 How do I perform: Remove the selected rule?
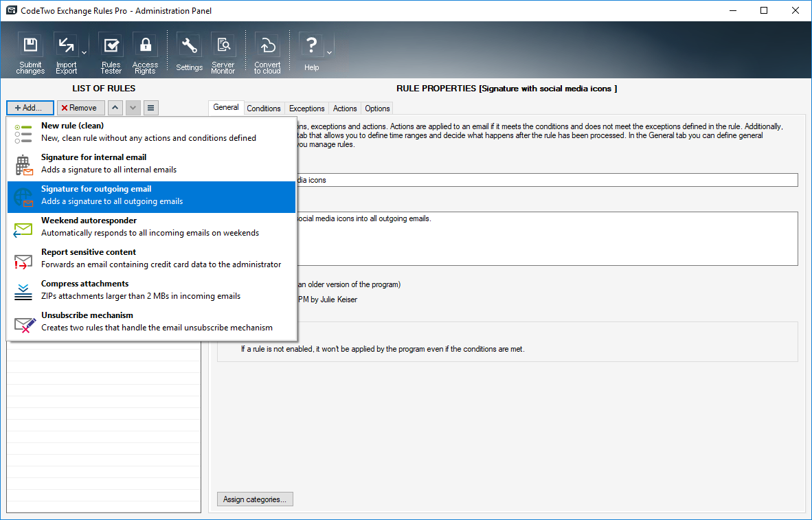point(81,108)
